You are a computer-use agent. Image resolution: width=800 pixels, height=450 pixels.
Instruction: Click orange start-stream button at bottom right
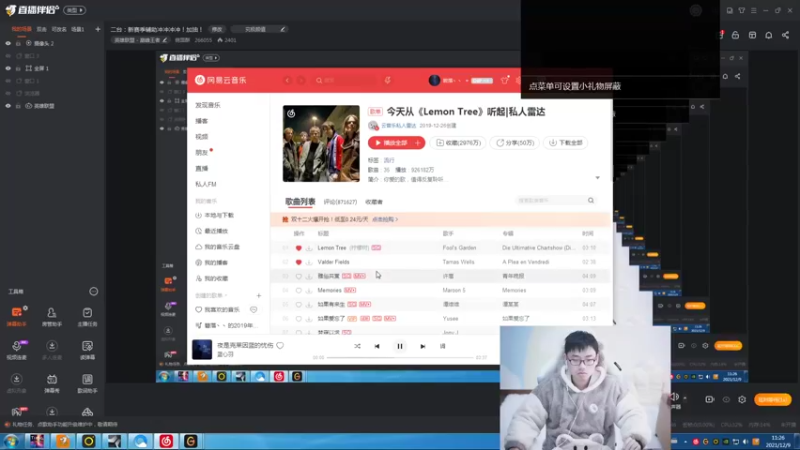click(772, 399)
